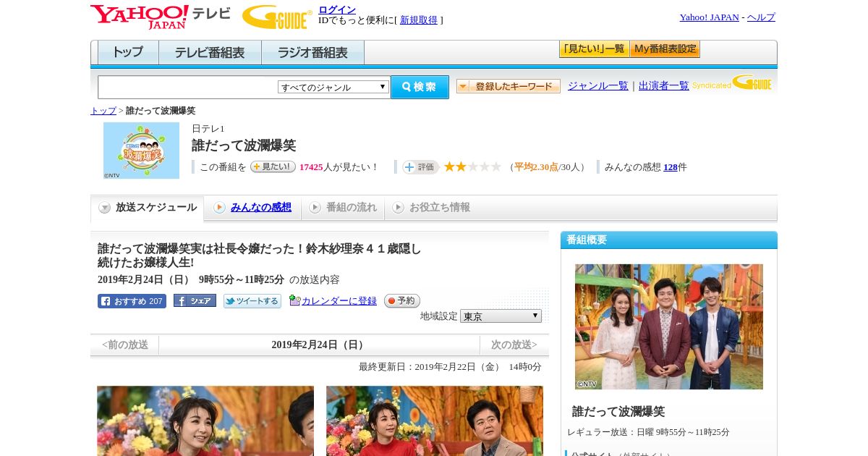Open the 地域設定 東京 dropdown
Image resolution: width=868 pixels, height=456 pixels.
pos(501,316)
